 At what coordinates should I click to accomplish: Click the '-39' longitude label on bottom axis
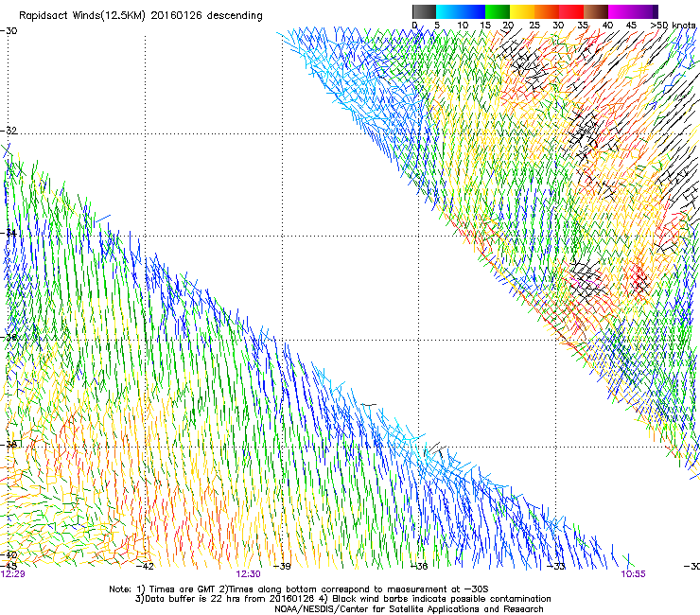[282, 567]
